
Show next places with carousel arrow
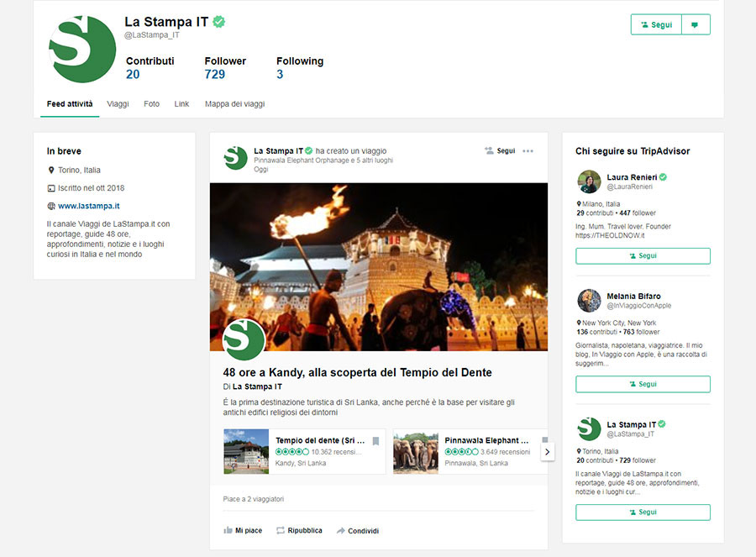click(x=547, y=452)
